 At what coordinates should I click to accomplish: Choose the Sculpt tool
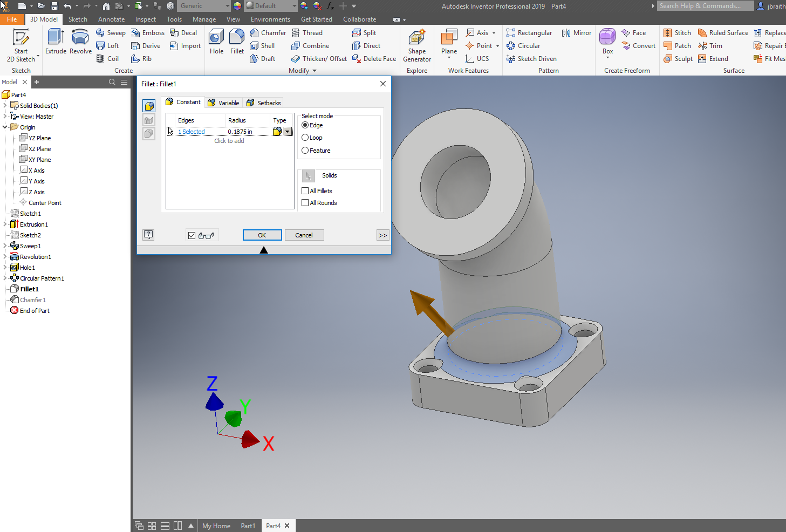coord(678,59)
